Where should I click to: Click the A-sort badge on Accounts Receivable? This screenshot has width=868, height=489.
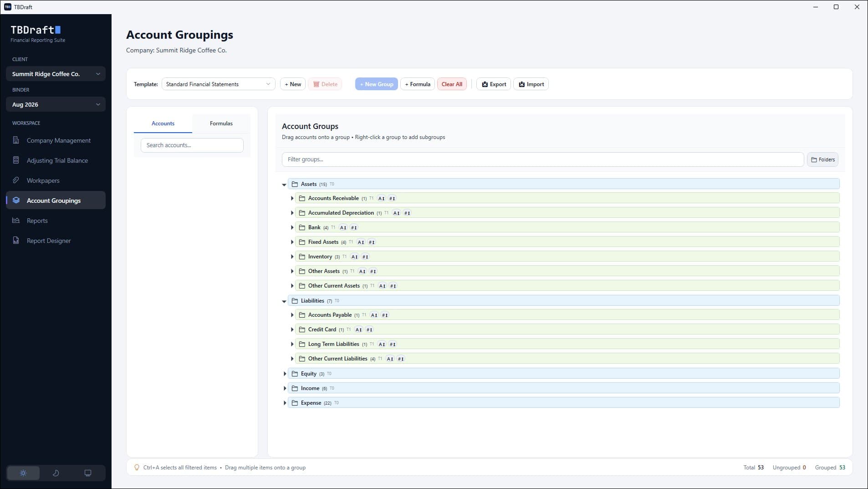pos(382,198)
